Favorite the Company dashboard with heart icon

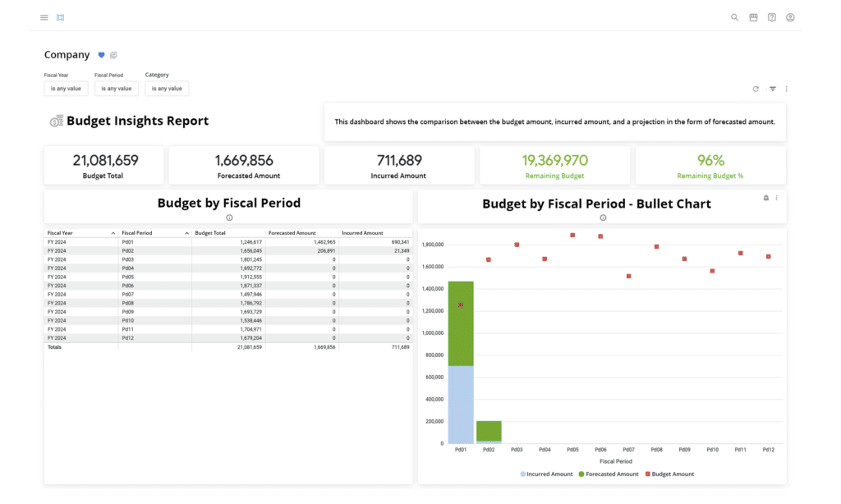pyautogui.click(x=102, y=55)
